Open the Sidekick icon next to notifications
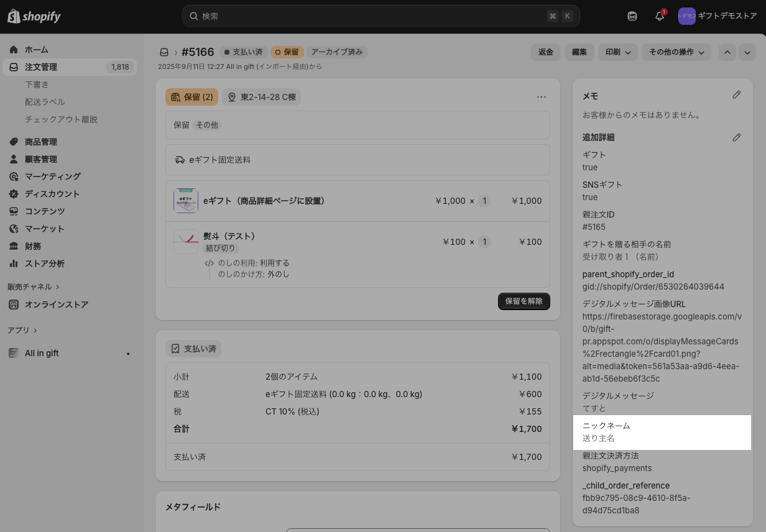 632,17
